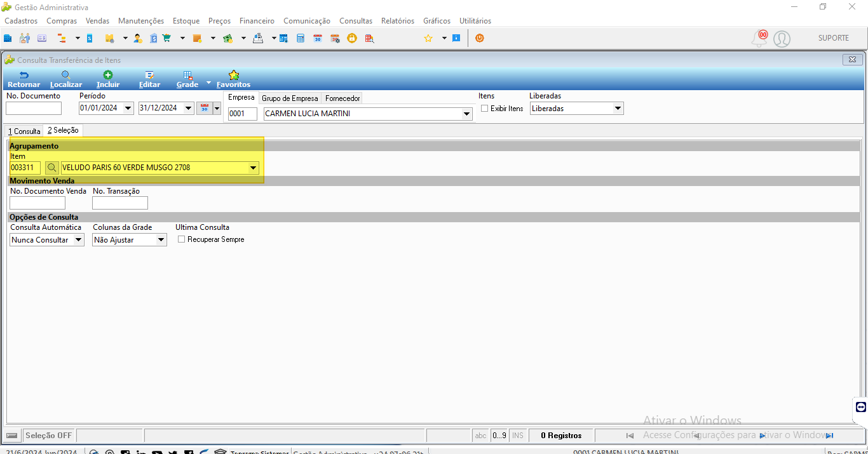The image size is (868, 454).
Task: Enable the Exibir Itens checkbox
Action: (x=485, y=109)
